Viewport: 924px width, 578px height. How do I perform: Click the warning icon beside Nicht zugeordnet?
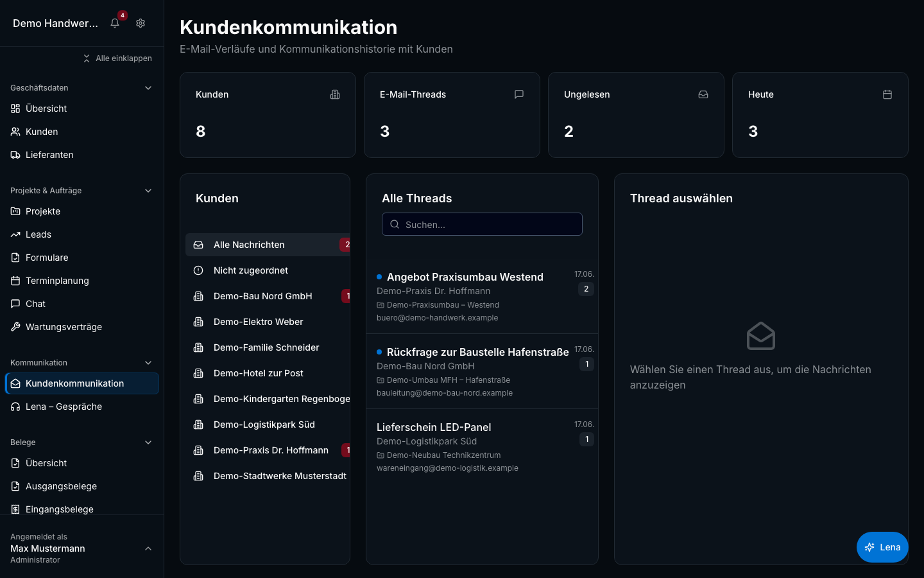click(x=198, y=270)
